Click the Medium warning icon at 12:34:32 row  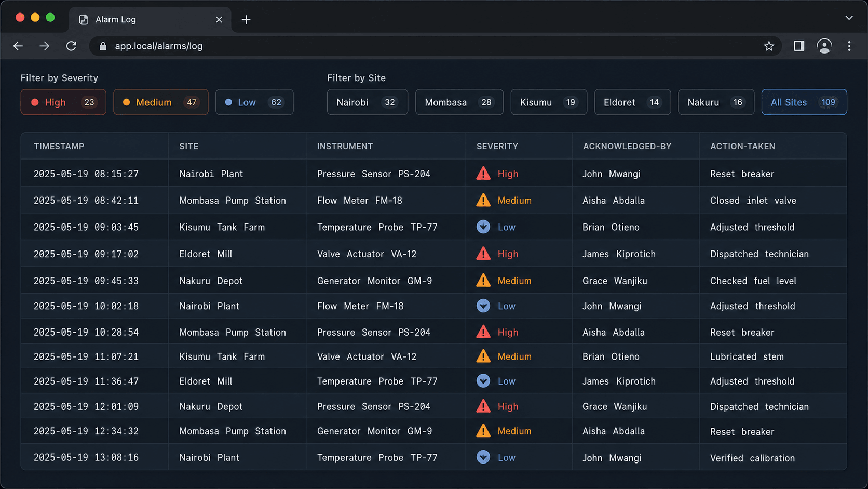483,430
